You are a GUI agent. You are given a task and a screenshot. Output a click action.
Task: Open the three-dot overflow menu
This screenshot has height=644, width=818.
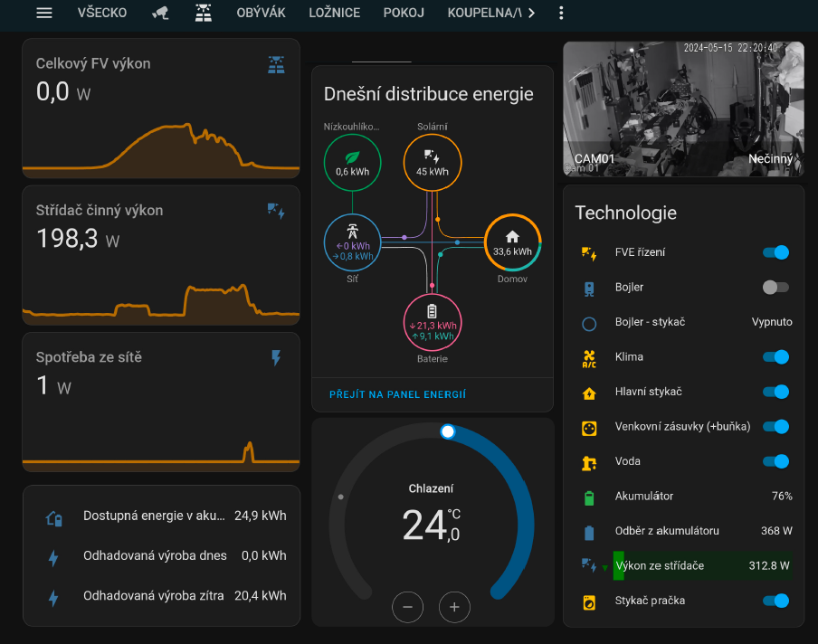pyautogui.click(x=562, y=13)
